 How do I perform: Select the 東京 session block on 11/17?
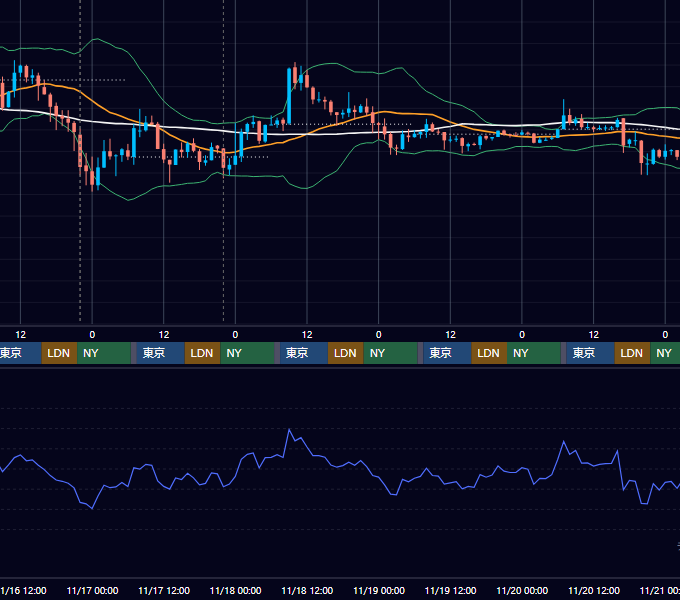tap(160, 353)
